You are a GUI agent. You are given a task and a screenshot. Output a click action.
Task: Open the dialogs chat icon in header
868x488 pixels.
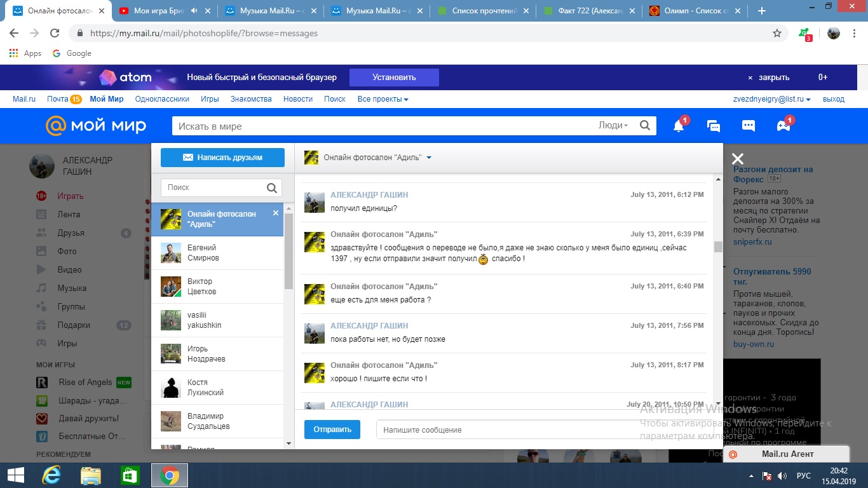[x=714, y=126]
